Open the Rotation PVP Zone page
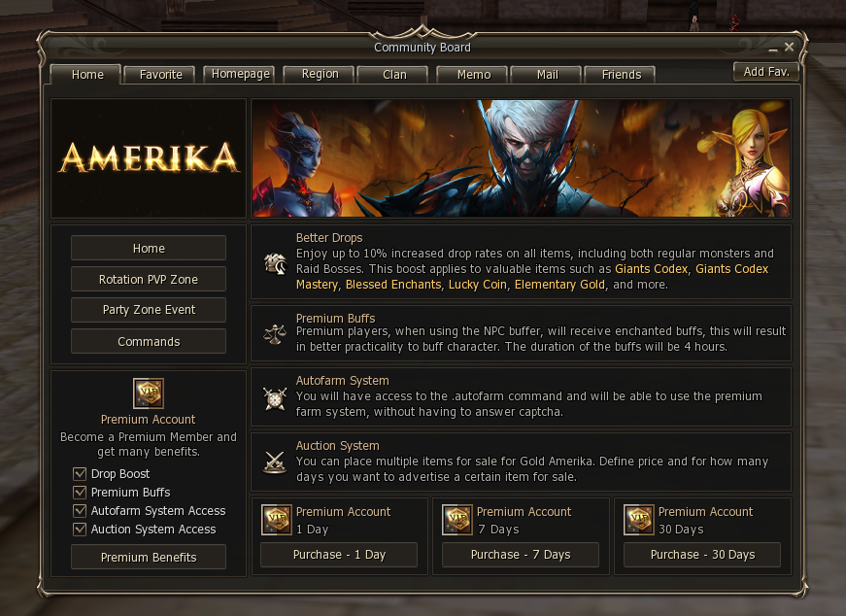Viewport: 846px width, 616px height. point(149,279)
